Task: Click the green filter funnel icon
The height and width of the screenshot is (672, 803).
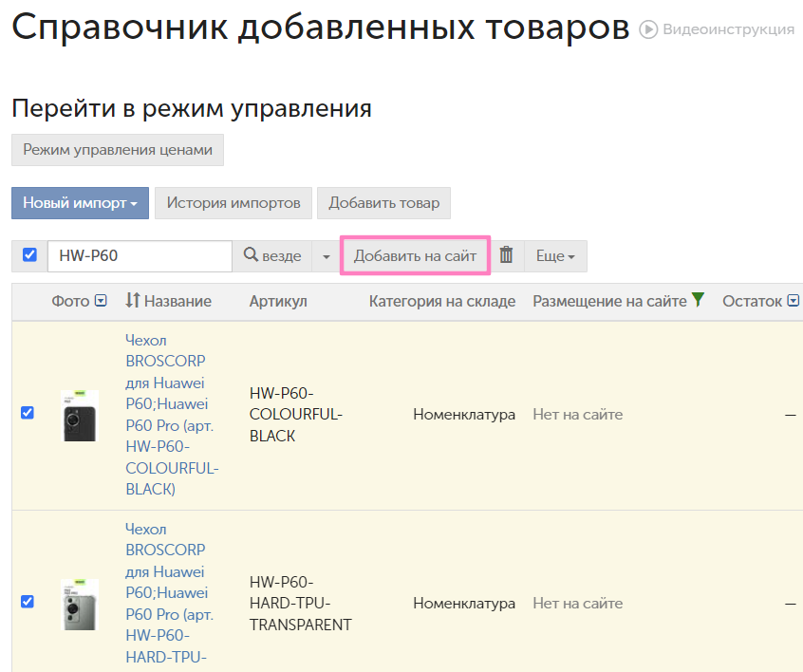Action: click(699, 300)
